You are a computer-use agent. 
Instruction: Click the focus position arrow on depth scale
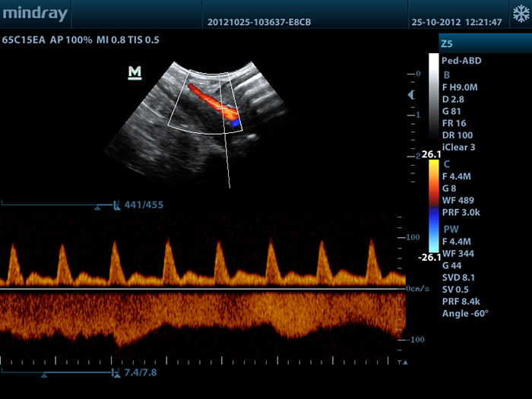[x=411, y=95]
